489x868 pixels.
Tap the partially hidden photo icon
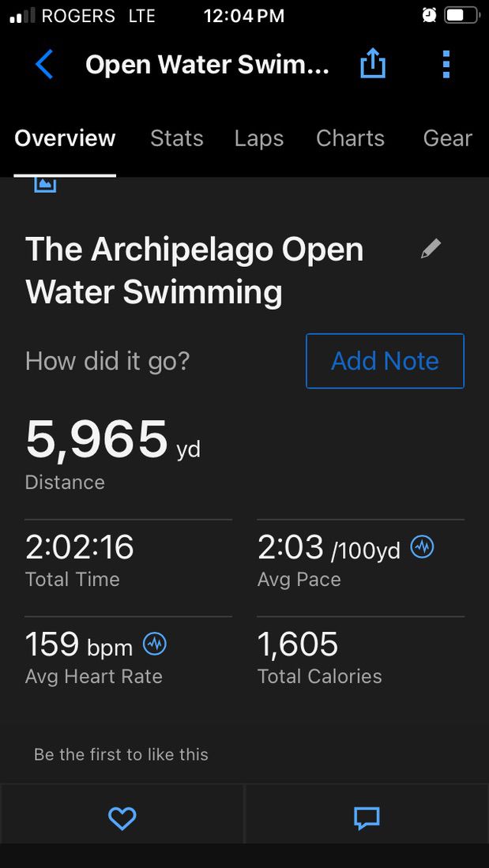click(x=45, y=185)
